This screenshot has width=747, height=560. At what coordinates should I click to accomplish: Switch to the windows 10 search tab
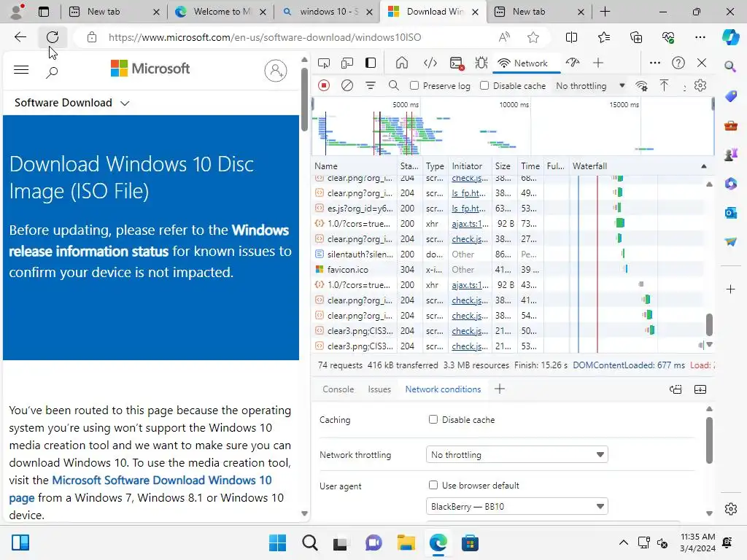point(328,12)
